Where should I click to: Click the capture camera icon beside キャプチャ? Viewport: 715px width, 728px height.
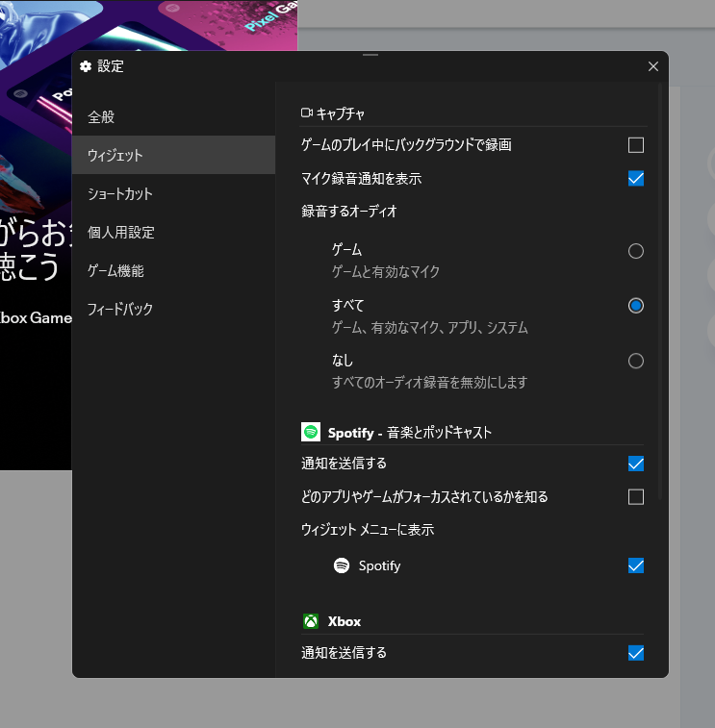point(307,113)
